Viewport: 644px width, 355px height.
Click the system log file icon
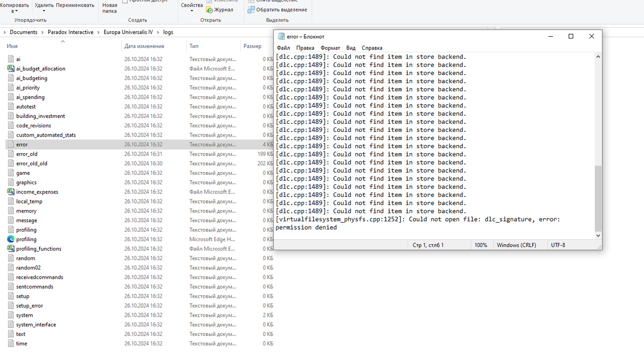coord(11,315)
